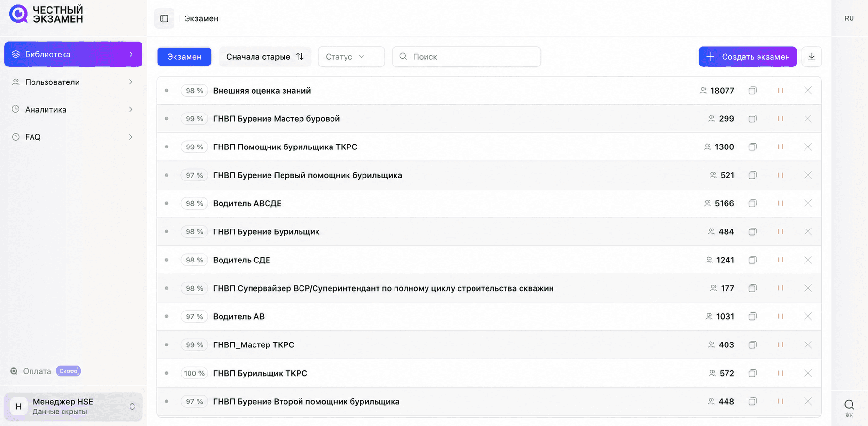Select the Экзамен filter button
Image resolution: width=868 pixels, height=426 pixels.
(184, 57)
